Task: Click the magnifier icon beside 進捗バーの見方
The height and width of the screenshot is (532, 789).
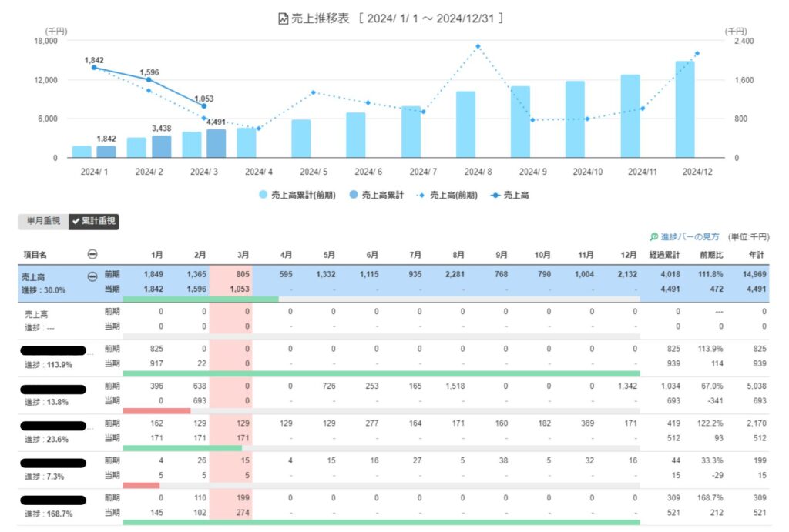Action: 655,237
